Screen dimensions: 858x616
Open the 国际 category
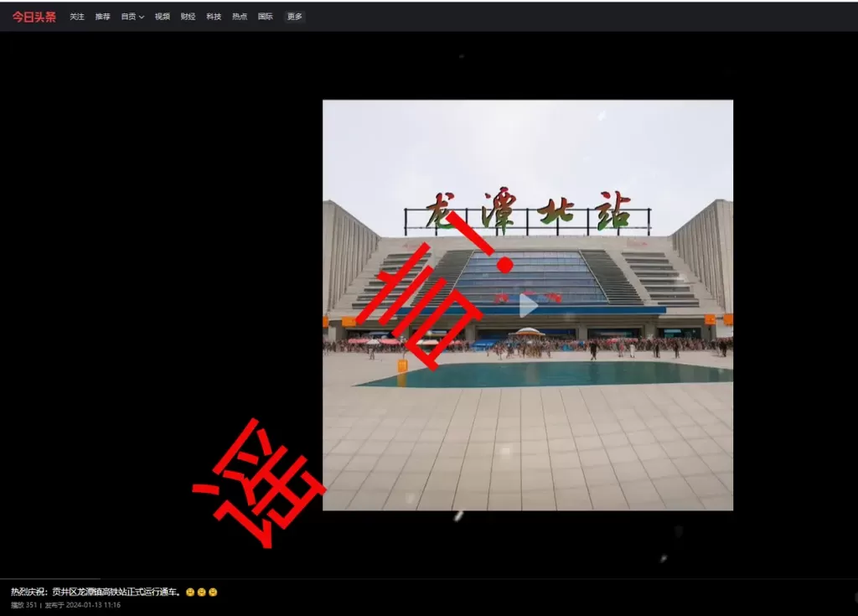pos(265,15)
